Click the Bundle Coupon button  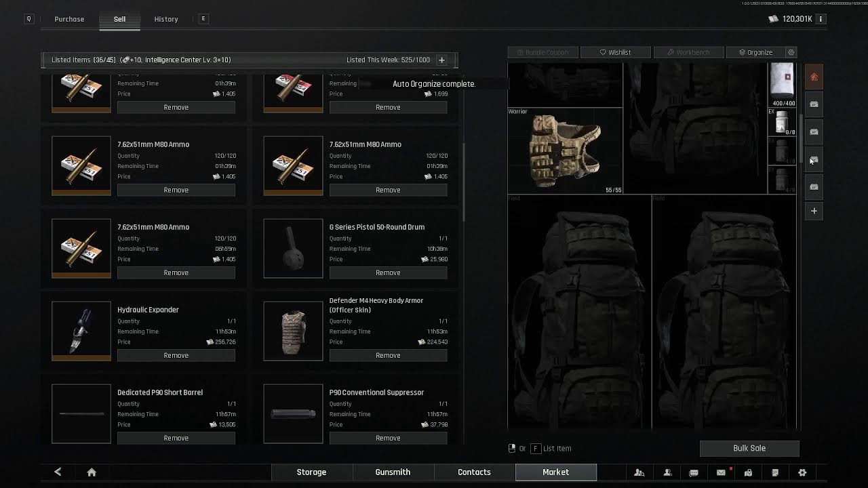pyautogui.click(x=542, y=52)
